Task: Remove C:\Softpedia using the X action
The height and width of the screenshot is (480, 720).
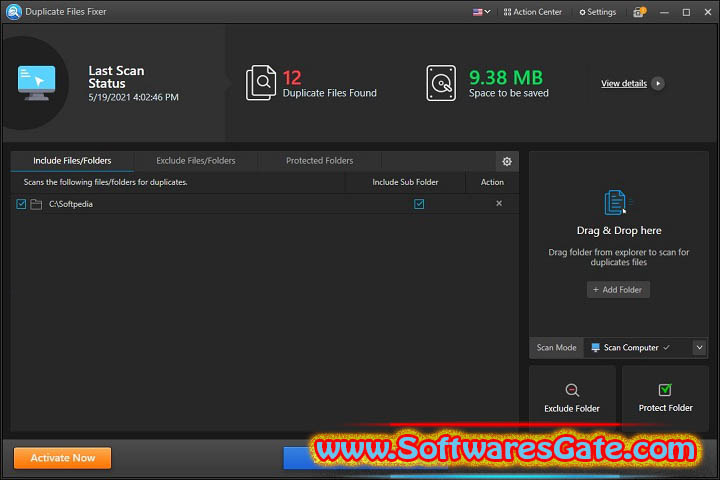Action: 499,203
